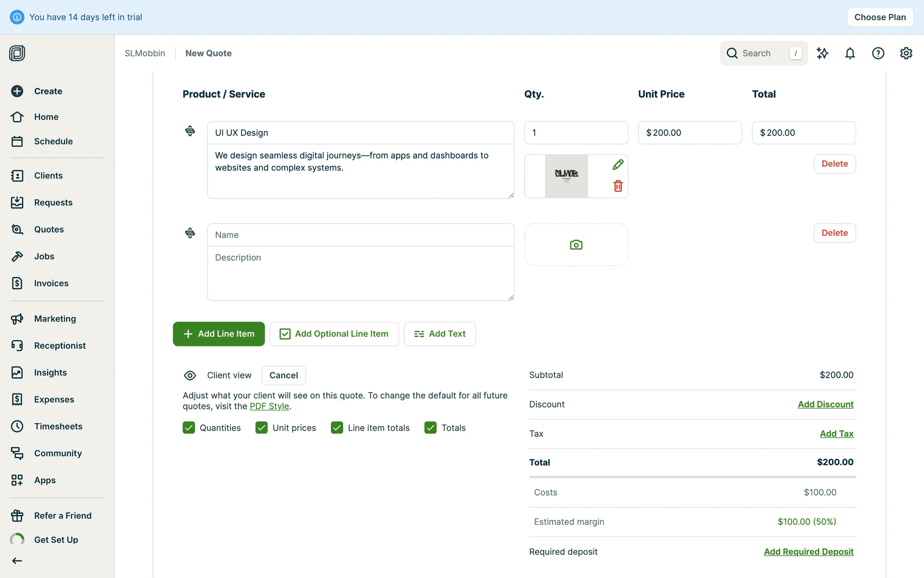Viewport: 924px width, 578px height.
Task: Disable the Line item totals checkbox
Action: click(337, 428)
